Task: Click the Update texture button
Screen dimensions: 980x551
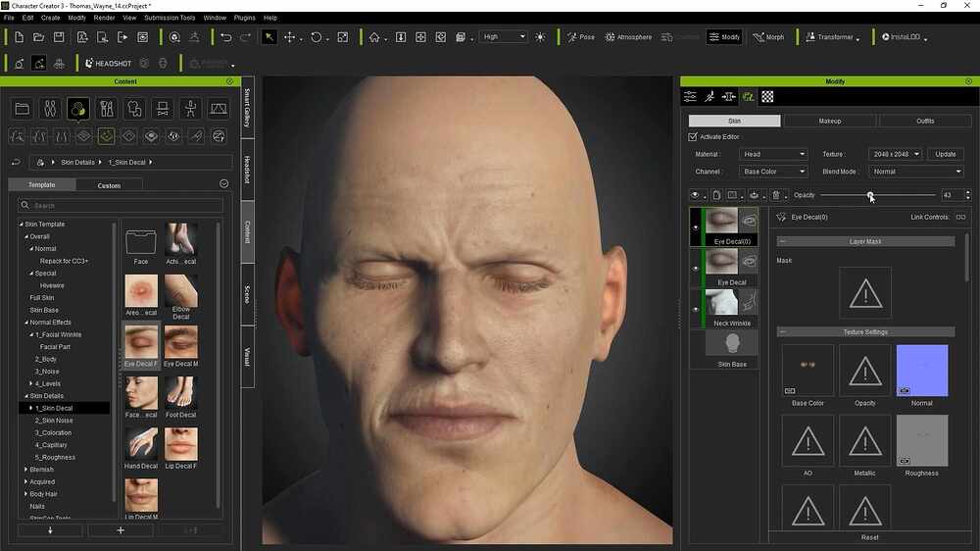Action: [x=946, y=154]
